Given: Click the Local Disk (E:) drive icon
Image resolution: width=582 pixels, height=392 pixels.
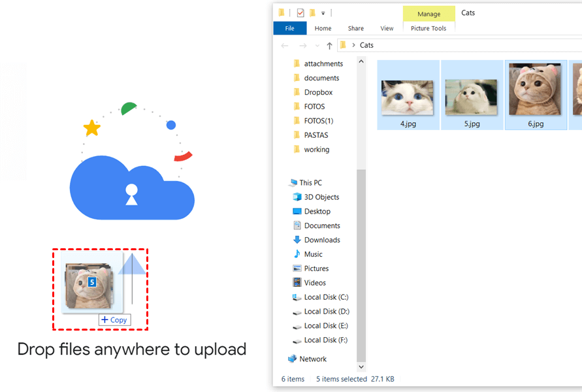Looking at the screenshot, I should pyautogui.click(x=297, y=327).
